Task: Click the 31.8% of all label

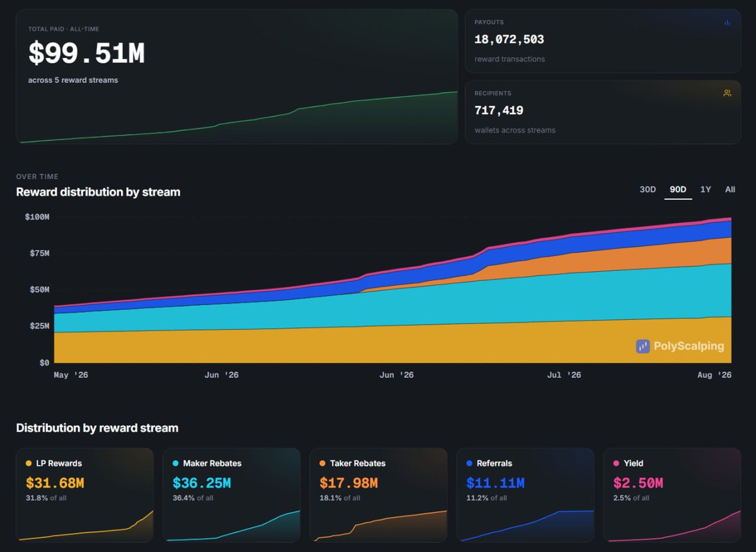Action: tap(46, 498)
